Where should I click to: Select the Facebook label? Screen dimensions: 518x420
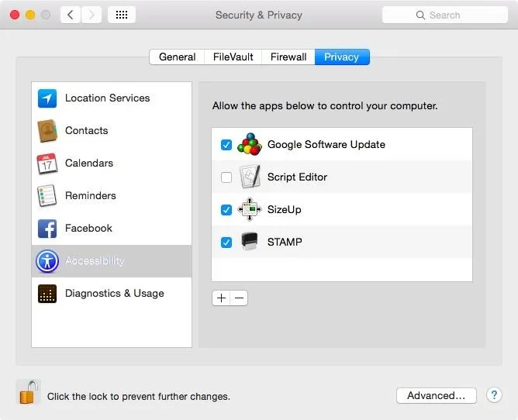tap(88, 228)
